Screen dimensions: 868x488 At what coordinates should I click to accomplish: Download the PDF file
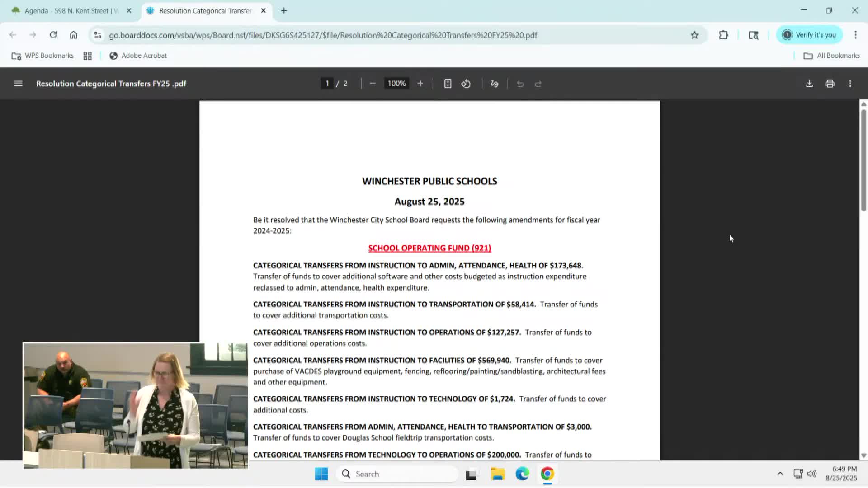pos(809,84)
